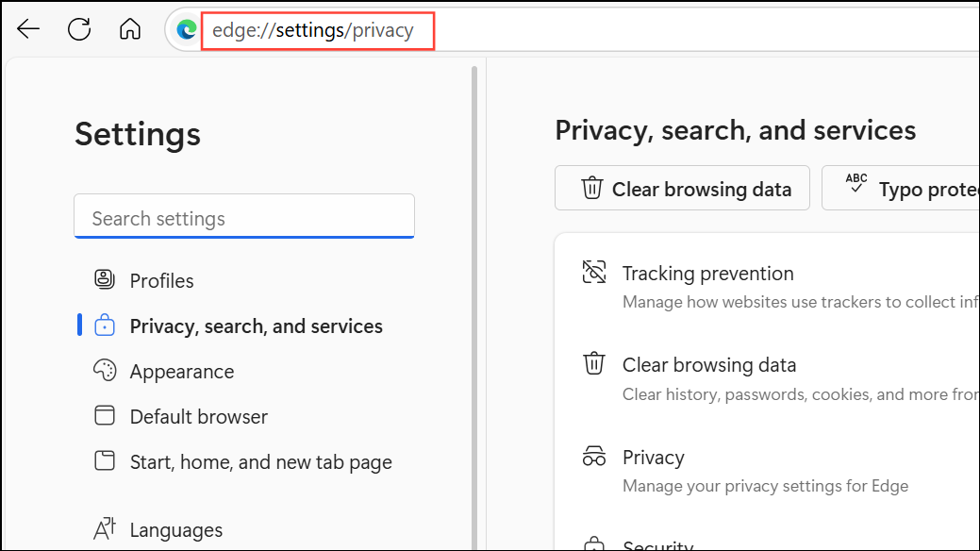
Task: Click the ABC icon on Typo protection
Action: click(x=857, y=182)
